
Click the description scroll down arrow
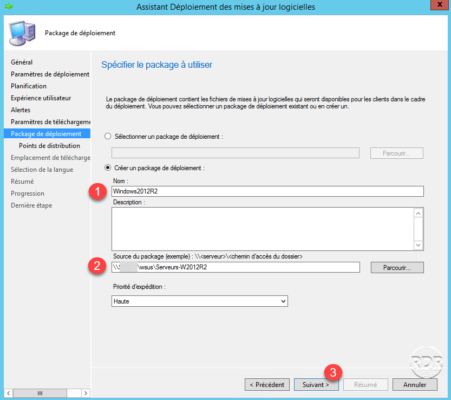point(418,245)
